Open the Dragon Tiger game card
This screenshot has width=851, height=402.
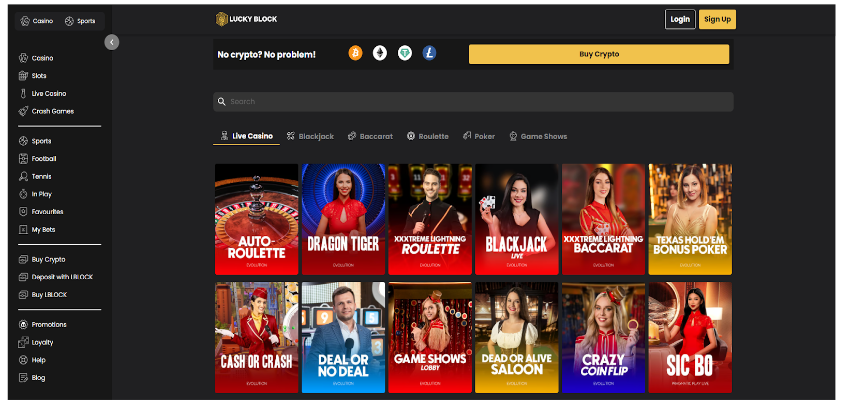tap(344, 219)
